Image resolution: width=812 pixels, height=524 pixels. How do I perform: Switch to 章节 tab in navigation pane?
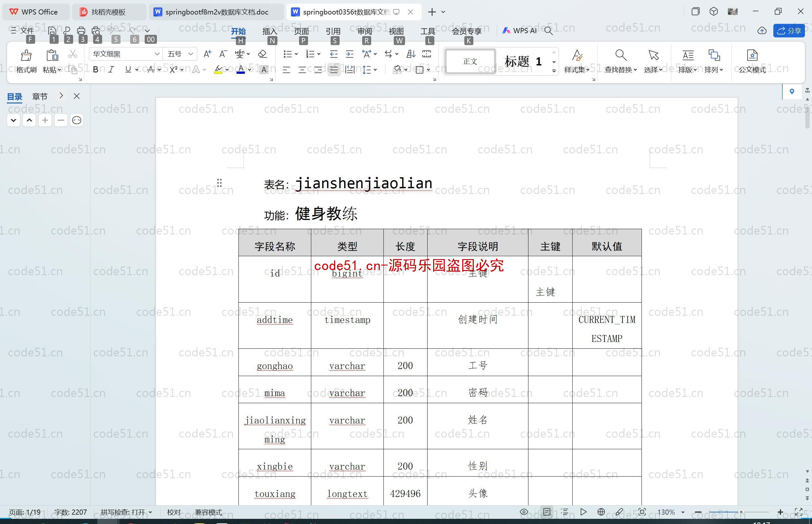[x=40, y=97]
